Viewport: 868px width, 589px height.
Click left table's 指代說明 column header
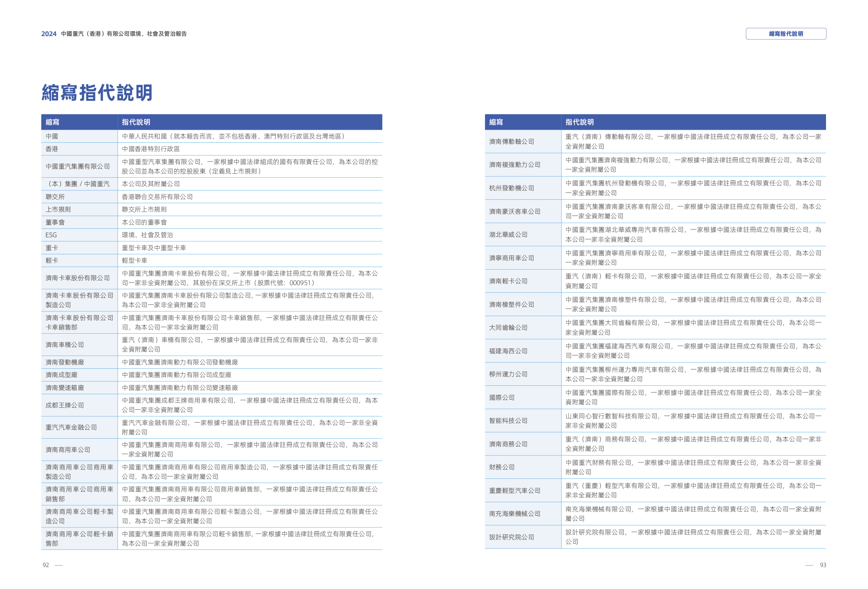coord(136,122)
